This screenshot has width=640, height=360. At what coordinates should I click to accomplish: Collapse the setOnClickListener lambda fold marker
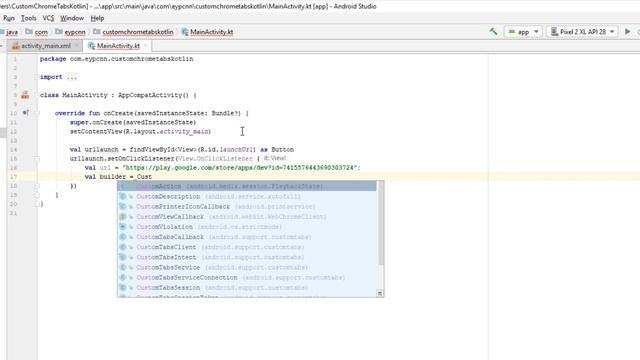[37, 158]
